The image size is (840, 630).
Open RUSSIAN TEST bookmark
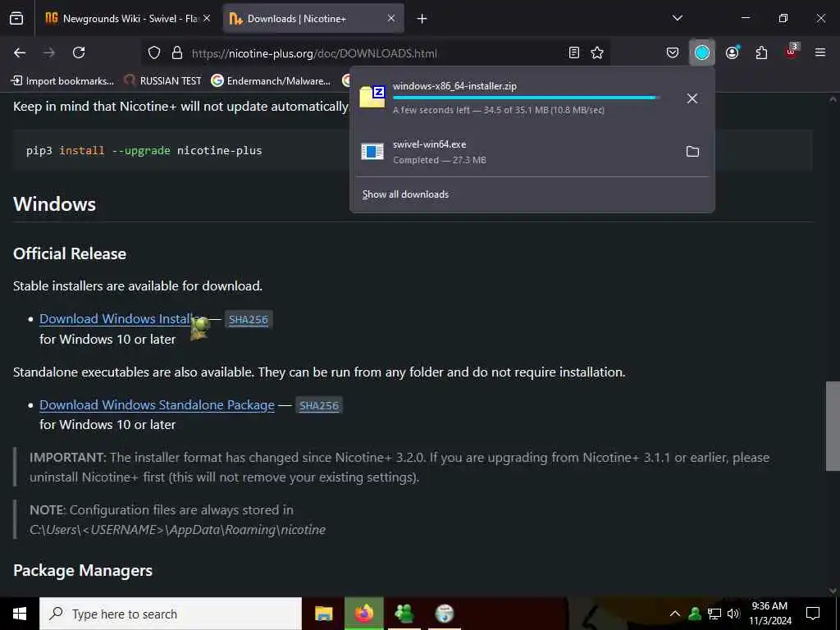[163, 81]
